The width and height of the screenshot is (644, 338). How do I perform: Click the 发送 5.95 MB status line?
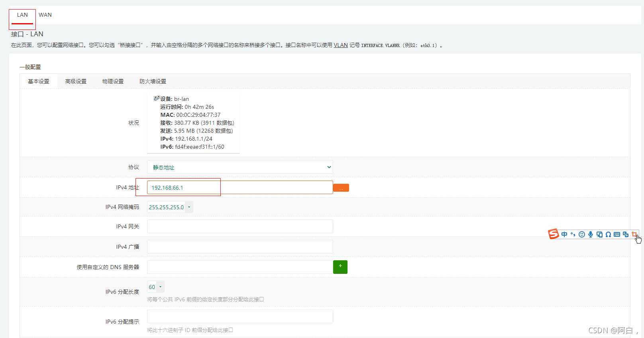coord(196,131)
